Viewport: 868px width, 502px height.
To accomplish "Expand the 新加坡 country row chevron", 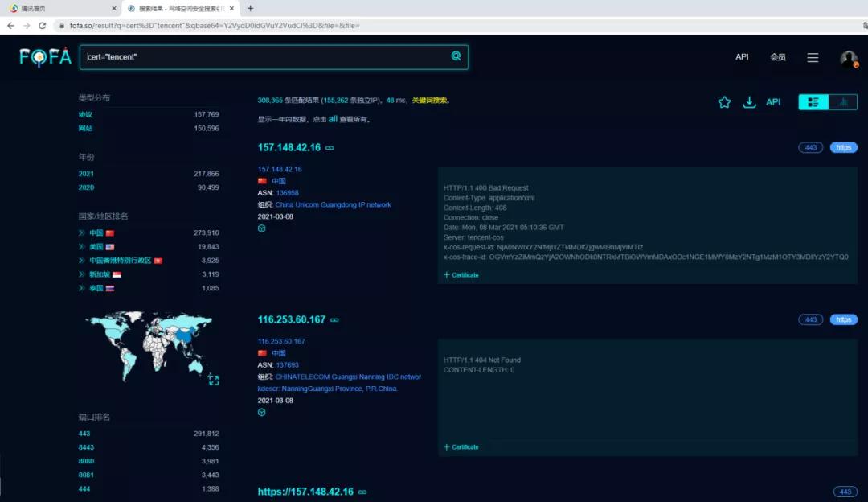I will tap(82, 274).
